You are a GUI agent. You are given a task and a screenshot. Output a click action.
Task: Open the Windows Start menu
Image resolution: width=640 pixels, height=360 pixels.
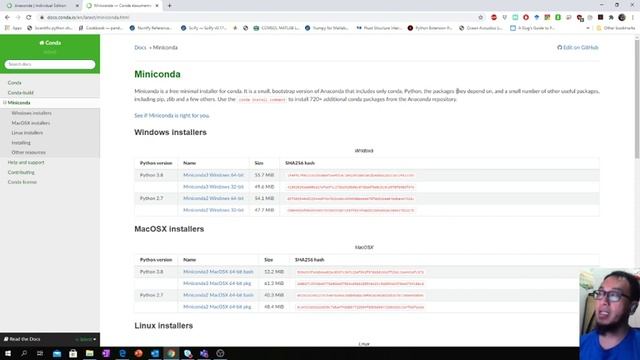click(8, 353)
